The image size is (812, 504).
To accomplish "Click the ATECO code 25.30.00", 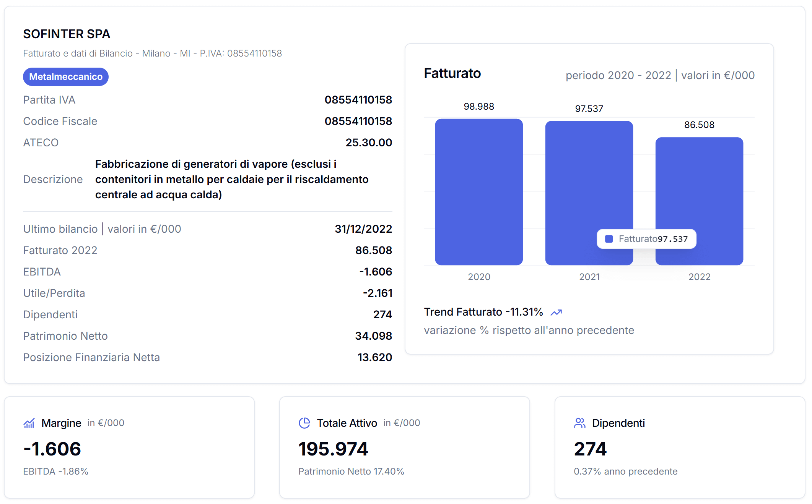I will pos(369,143).
